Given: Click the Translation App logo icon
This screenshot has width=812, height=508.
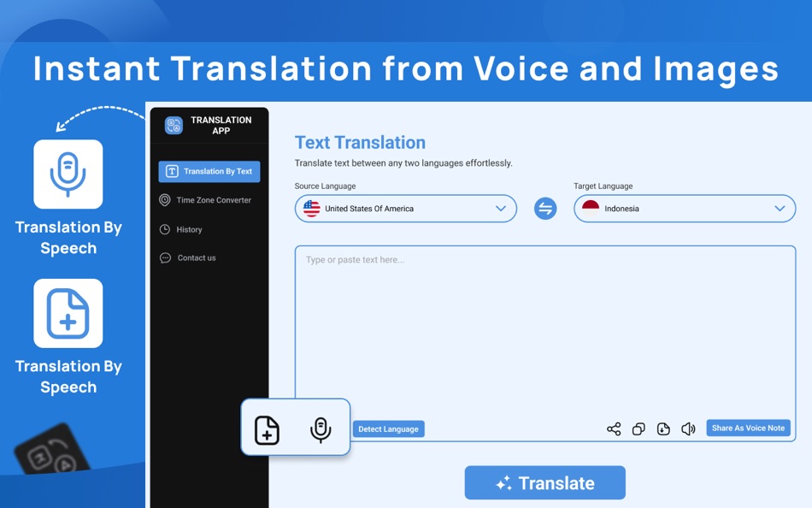Looking at the screenshot, I should pos(174,125).
